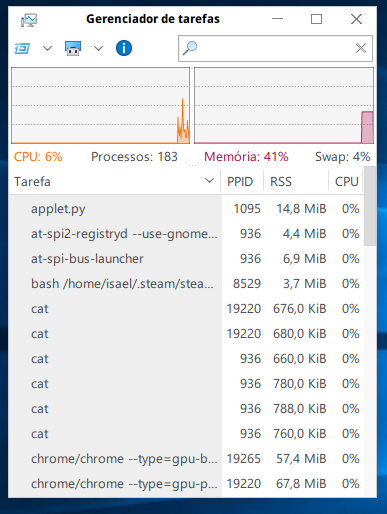Sort by the RSS column header
387x514 pixels.
click(296, 182)
